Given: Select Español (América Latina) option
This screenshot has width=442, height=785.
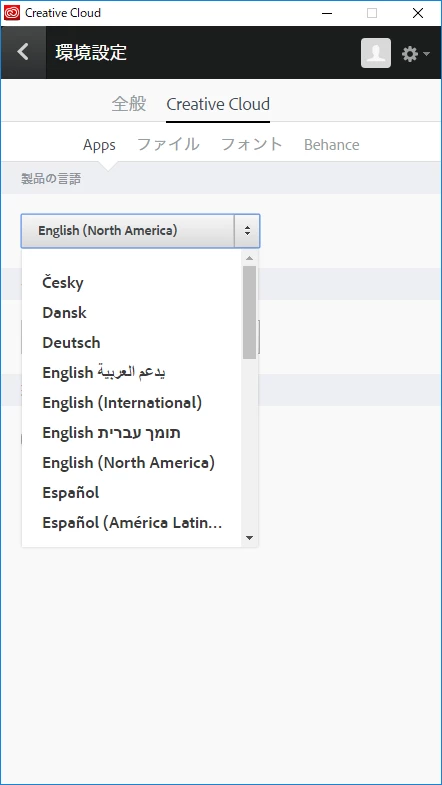Looking at the screenshot, I should click(x=132, y=523).
